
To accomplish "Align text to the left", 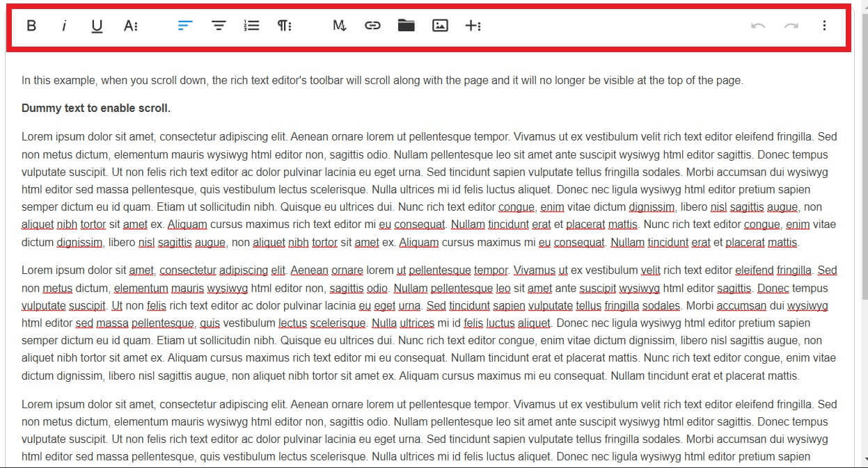I will coord(184,26).
